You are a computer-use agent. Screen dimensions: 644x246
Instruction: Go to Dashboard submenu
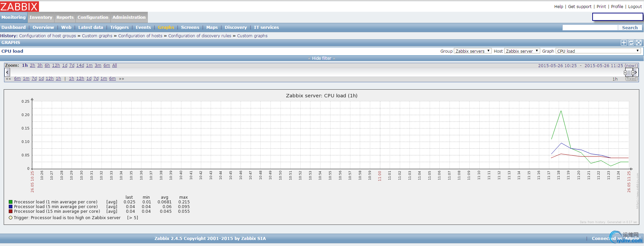click(x=13, y=28)
